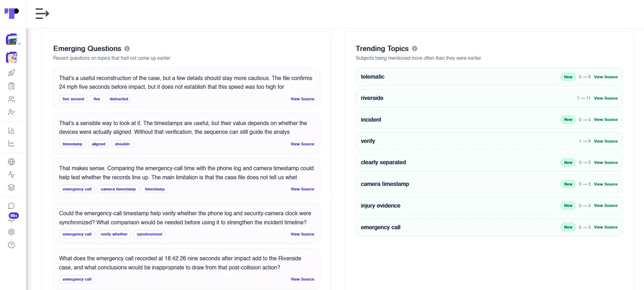The image size is (644, 290).
Task: Select the 'verify' trending topic name
Action: (x=368, y=141)
